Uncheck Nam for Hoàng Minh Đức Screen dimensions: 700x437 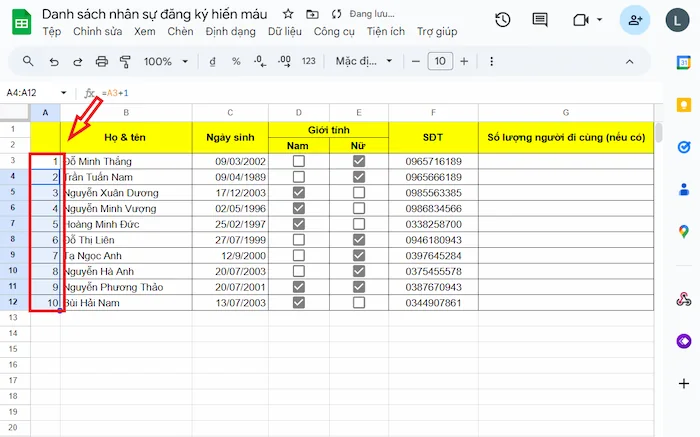(299, 224)
